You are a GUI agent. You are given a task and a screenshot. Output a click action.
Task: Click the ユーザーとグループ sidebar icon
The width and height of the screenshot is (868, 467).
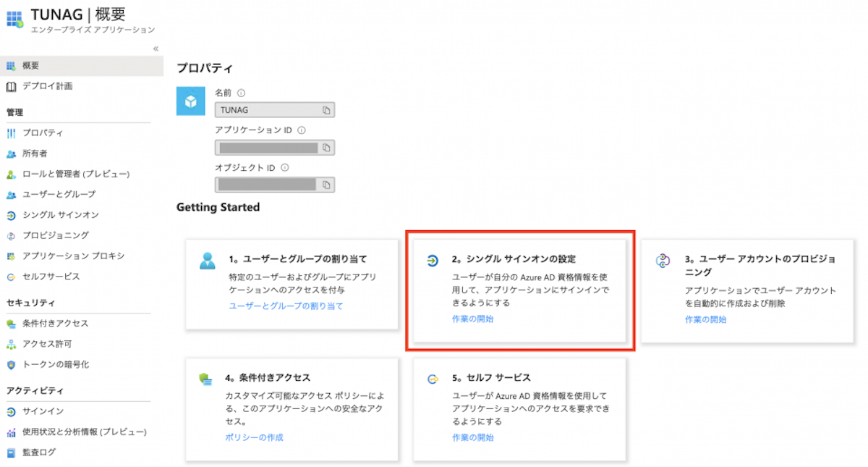11,195
